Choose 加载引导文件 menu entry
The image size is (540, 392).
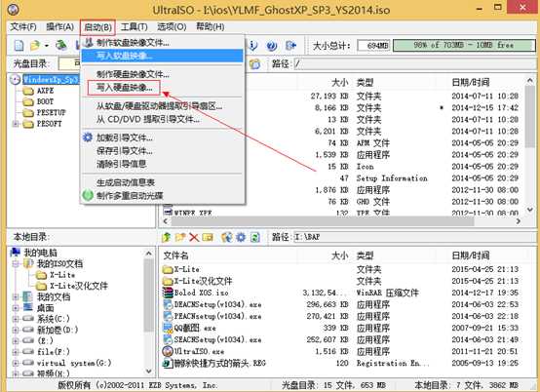point(163,137)
